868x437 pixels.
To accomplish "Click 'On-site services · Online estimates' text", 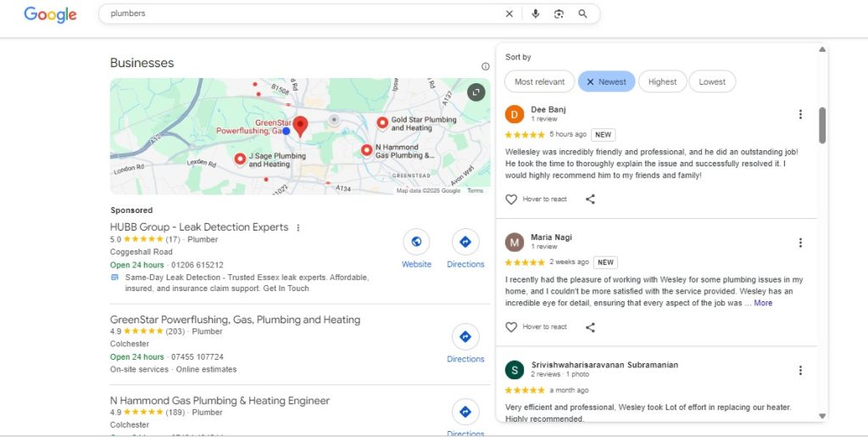I will pyautogui.click(x=173, y=369).
